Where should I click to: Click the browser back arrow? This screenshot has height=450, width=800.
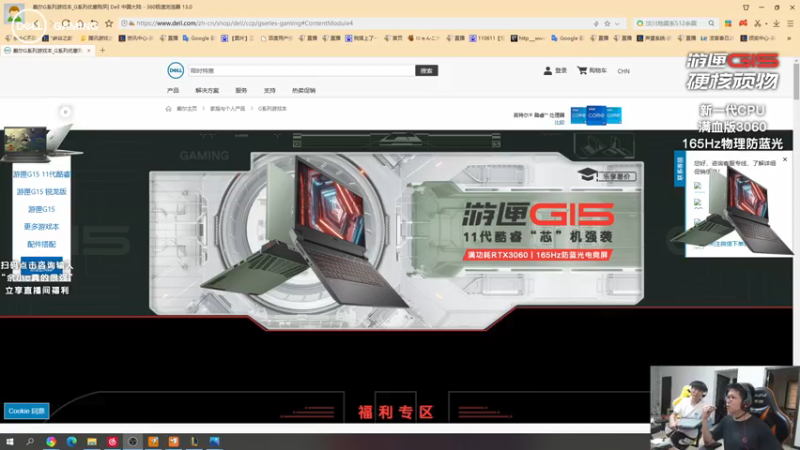coord(36,23)
